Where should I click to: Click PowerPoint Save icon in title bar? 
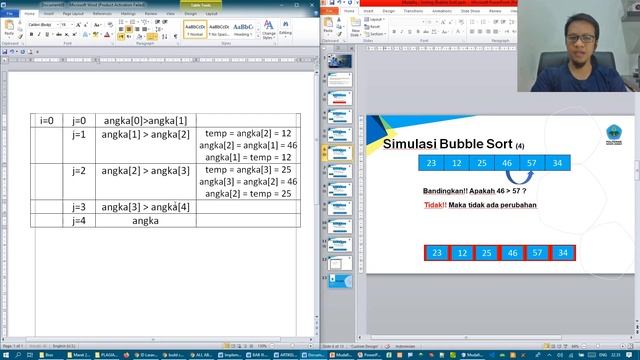[332, 2]
